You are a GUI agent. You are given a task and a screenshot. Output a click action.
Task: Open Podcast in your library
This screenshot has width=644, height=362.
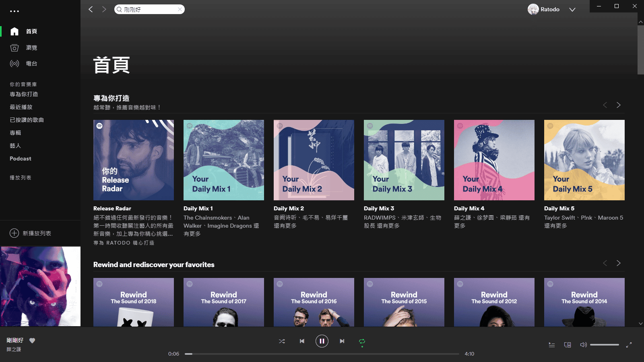[21, 158]
